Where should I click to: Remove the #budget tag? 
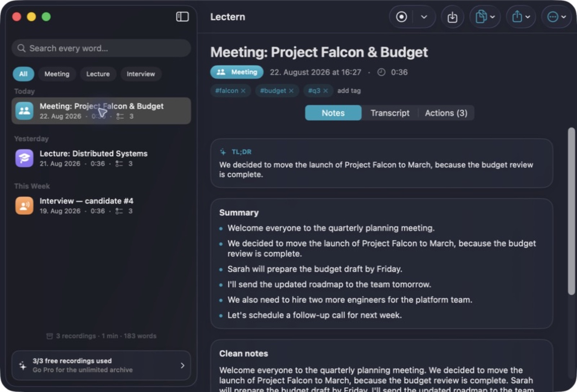291,91
